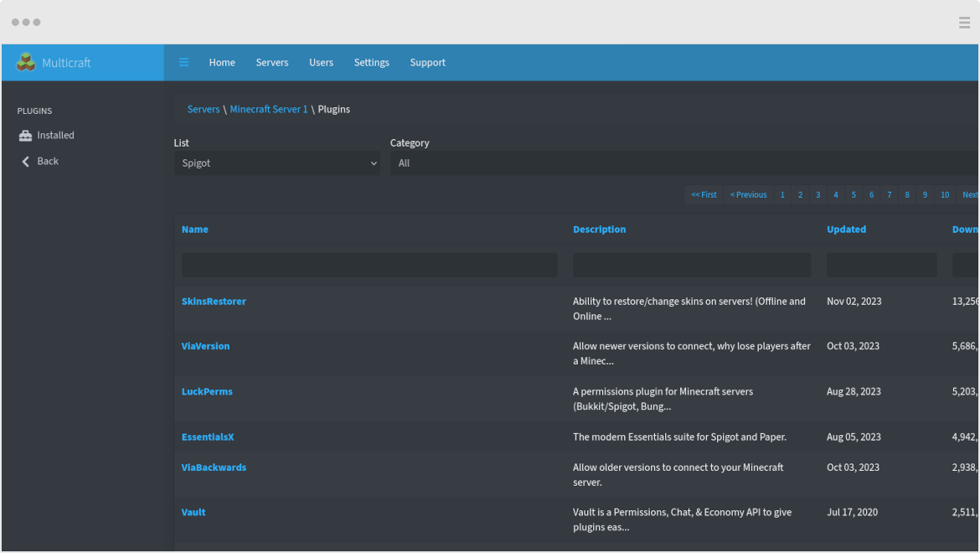Open the browser menu icon at top right
This screenshot has height=553, width=980.
964,23
